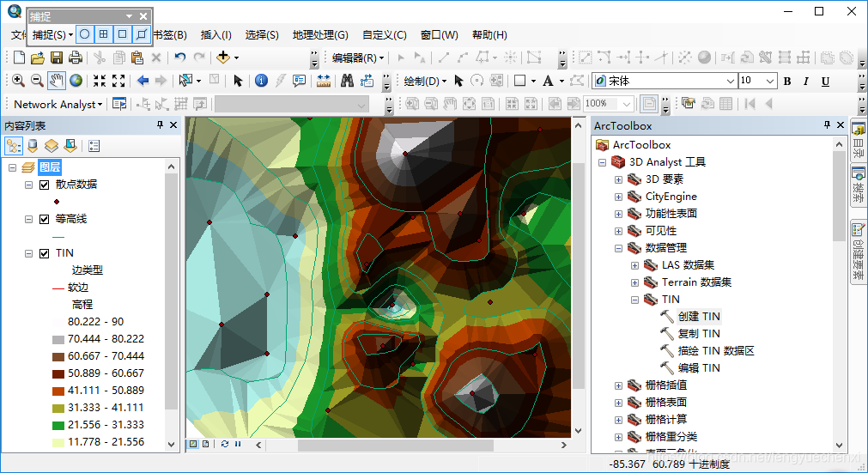Click the Undo arrow icon
The height and width of the screenshot is (473, 868).
point(180,58)
